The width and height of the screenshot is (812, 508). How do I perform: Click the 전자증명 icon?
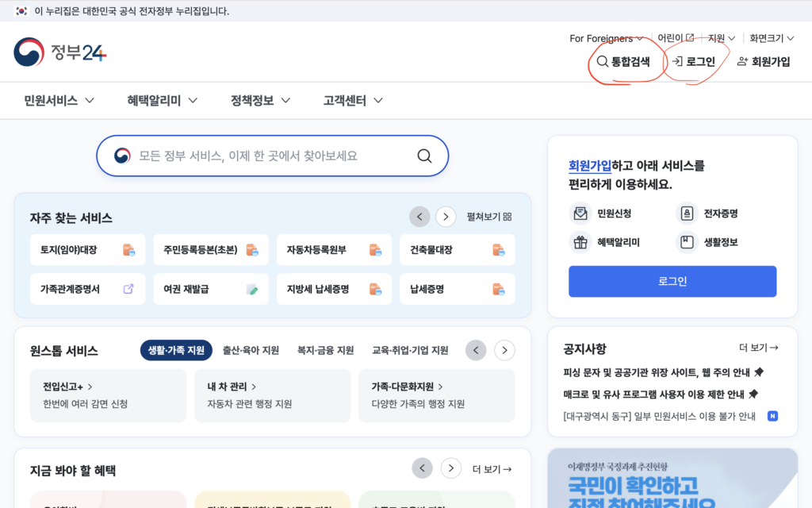point(687,214)
